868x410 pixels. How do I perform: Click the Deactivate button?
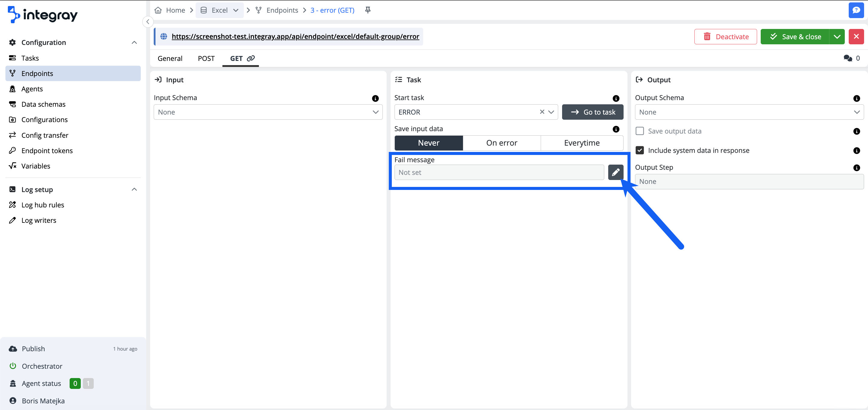[725, 37]
